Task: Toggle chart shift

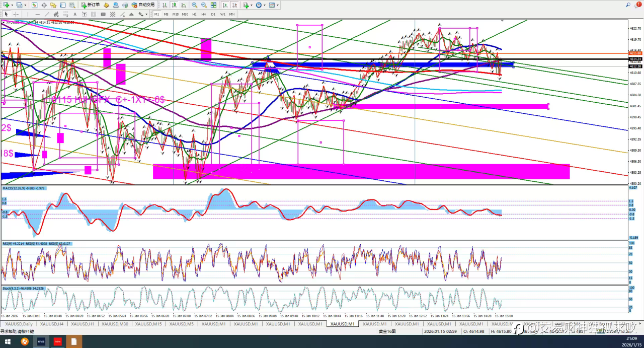Action: [x=234, y=5]
